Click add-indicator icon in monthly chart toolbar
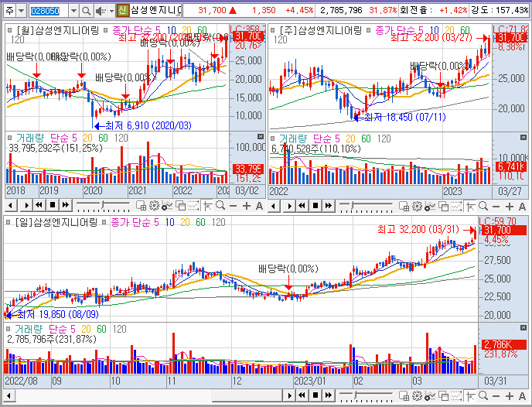 pos(167,206)
